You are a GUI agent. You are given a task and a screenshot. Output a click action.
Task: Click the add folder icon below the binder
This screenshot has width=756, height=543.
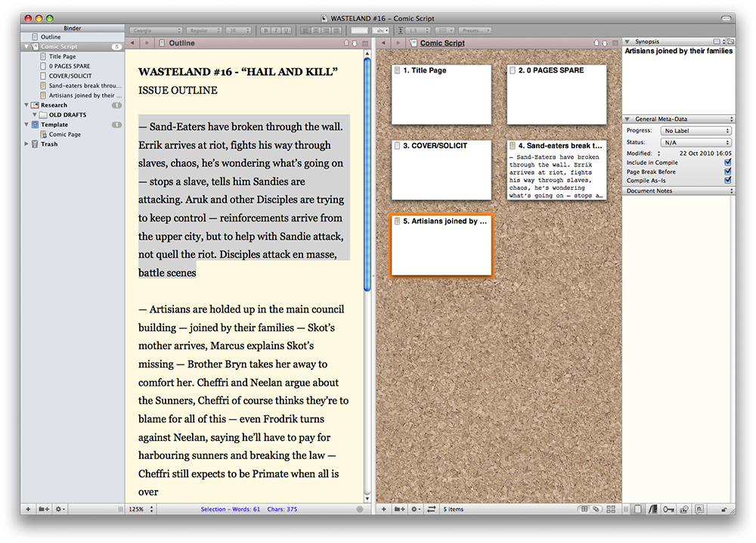point(45,510)
